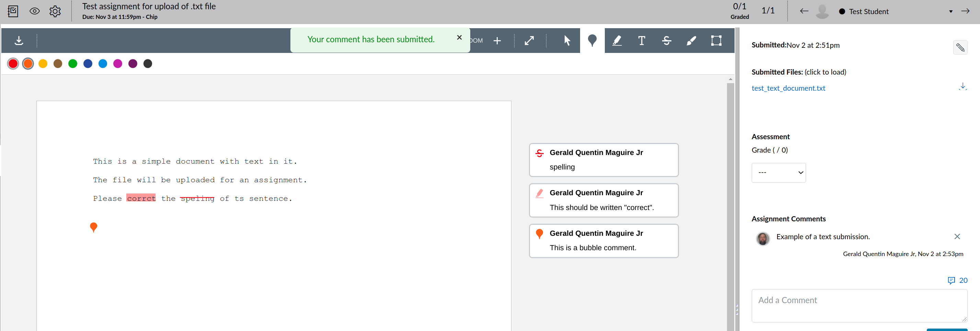Click the eye icon to hide grades
Screen dimensions: 980x331
pos(34,11)
